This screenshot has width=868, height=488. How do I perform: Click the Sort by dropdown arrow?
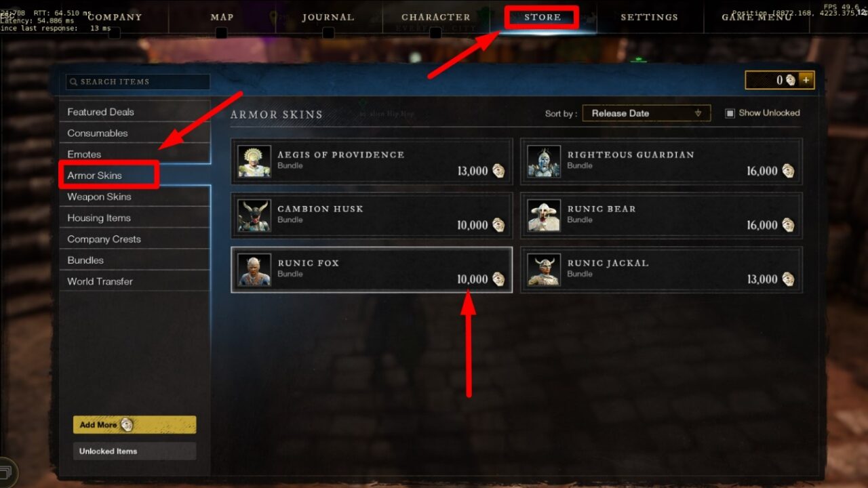click(698, 113)
